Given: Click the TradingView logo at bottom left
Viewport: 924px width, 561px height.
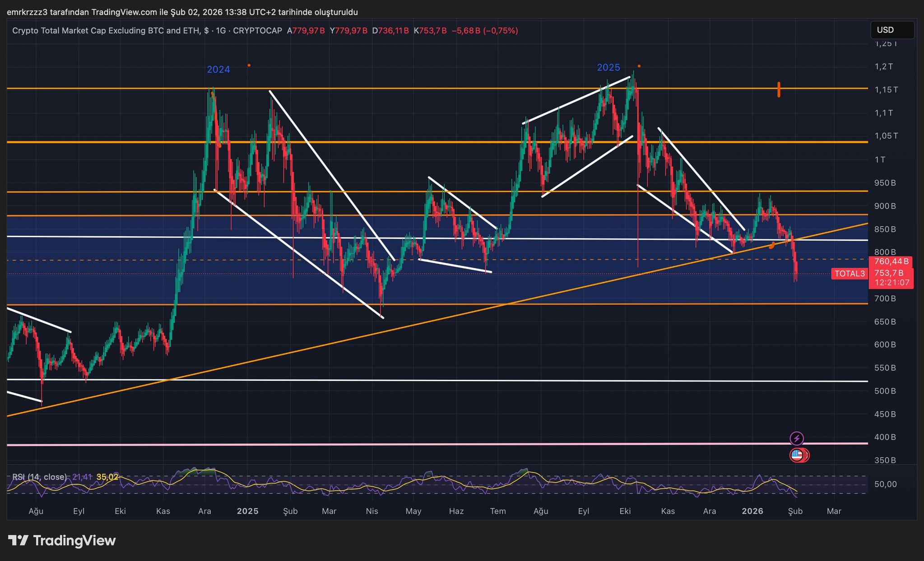Looking at the screenshot, I should click(62, 541).
